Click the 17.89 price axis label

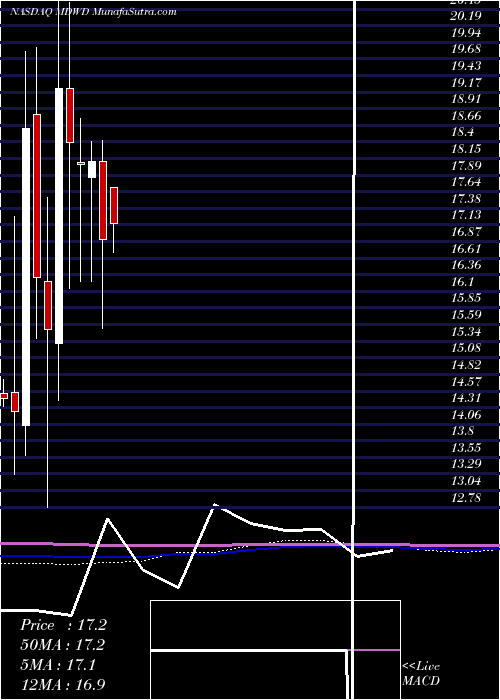pos(467,166)
